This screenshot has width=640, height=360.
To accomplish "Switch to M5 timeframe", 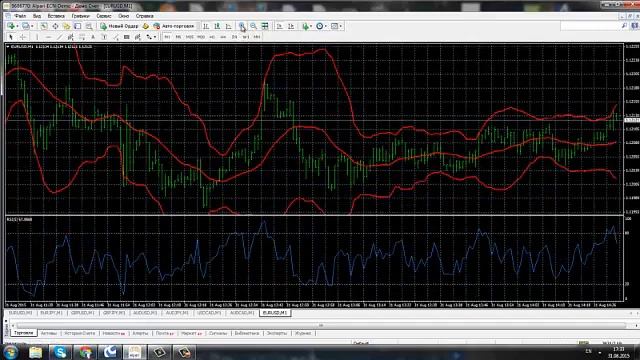I will (178, 37).
